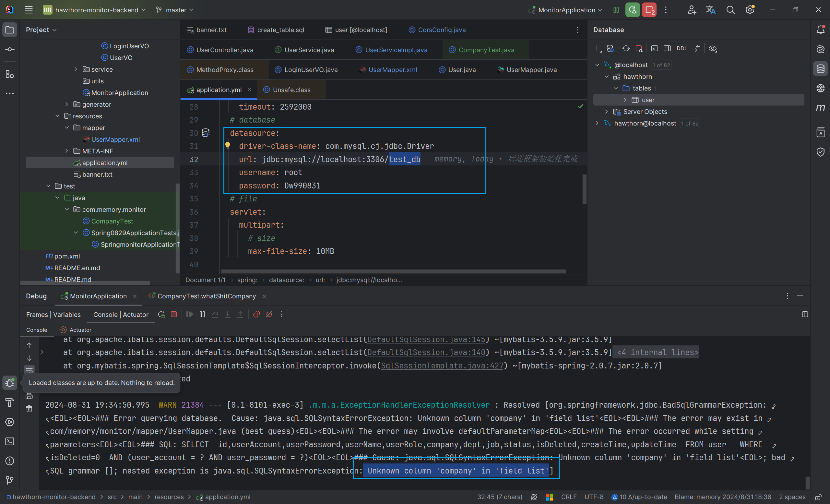
Task: Click the horizontal scrollbar in editor
Action: [385, 270]
